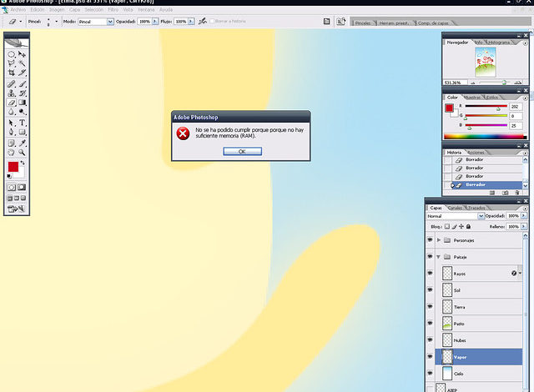The height and width of the screenshot is (392, 534).
Task: Collapse the Paisaje layer group
Action: coord(439,257)
